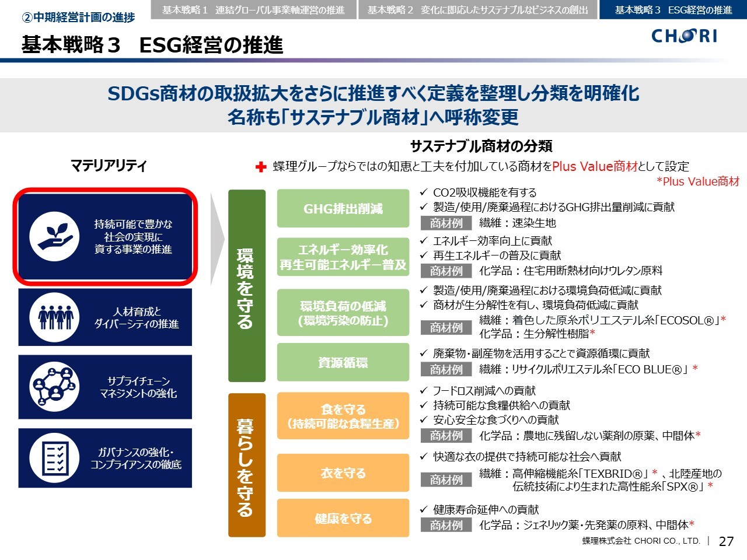Click the 衣を守る box
Screen dimensions: 747x560
click(x=343, y=473)
